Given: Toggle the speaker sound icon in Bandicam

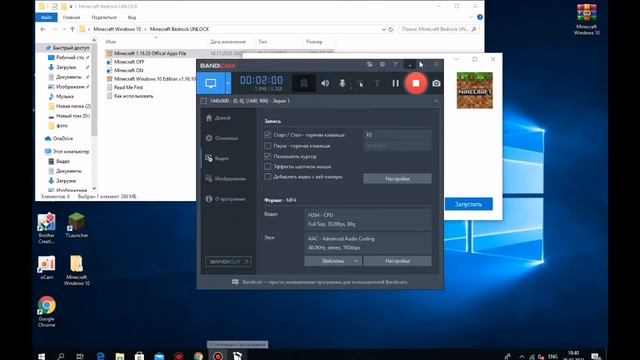Looking at the screenshot, I should 325,83.
